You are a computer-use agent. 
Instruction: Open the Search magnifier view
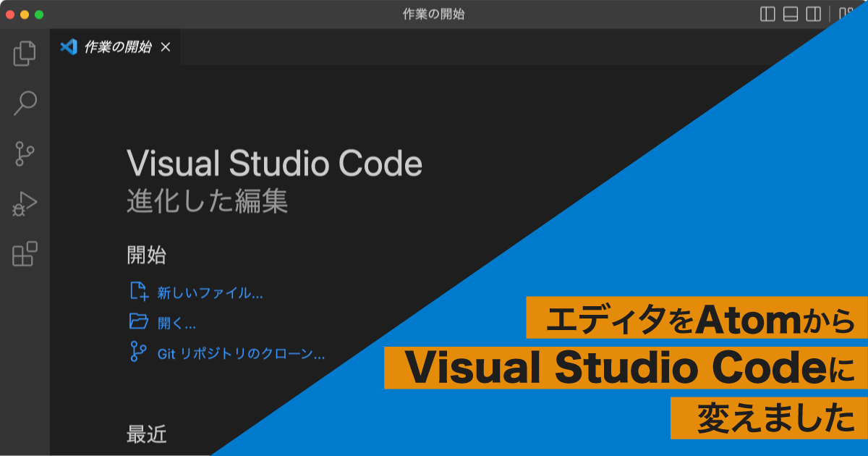point(25,104)
